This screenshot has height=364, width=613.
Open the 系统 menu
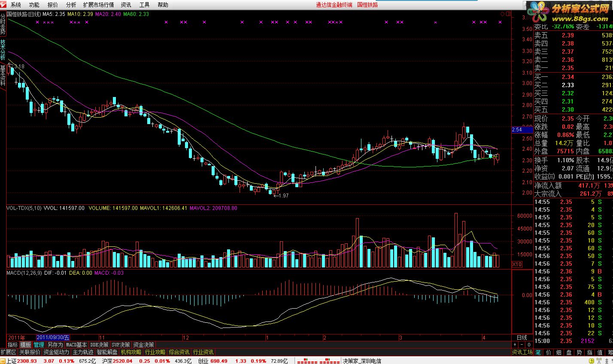pyautogui.click(x=16, y=5)
